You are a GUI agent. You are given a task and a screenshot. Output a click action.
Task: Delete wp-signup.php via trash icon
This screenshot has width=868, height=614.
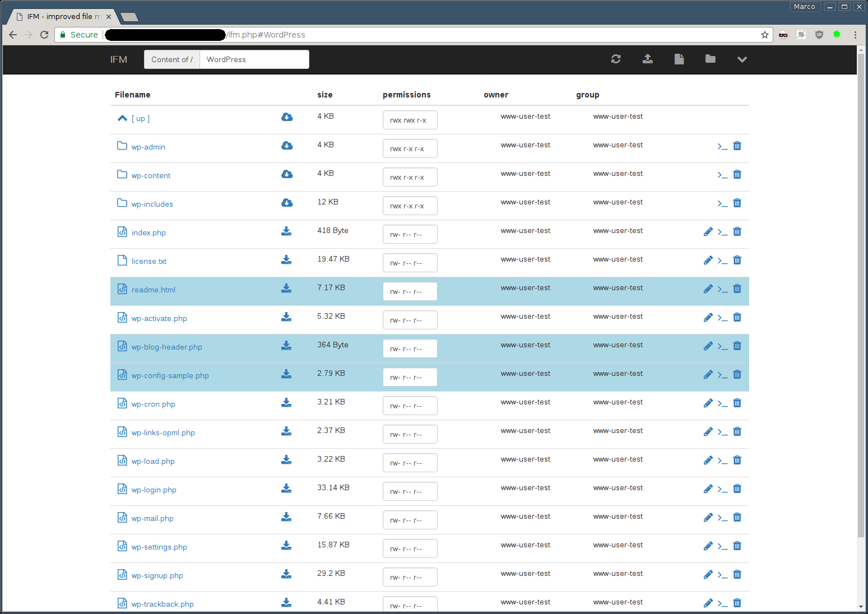tap(737, 575)
